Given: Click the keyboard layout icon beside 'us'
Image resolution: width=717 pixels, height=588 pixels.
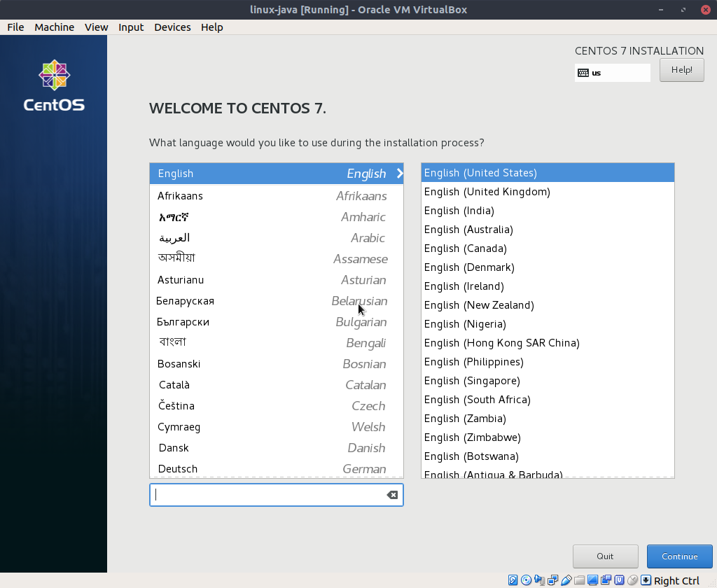Looking at the screenshot, I should [x=583, y=73].
